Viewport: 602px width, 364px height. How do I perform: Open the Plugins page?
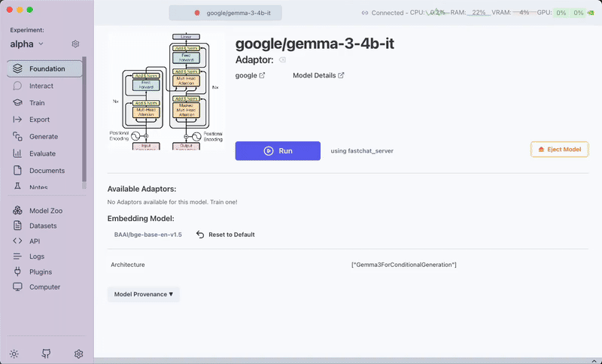41,271
